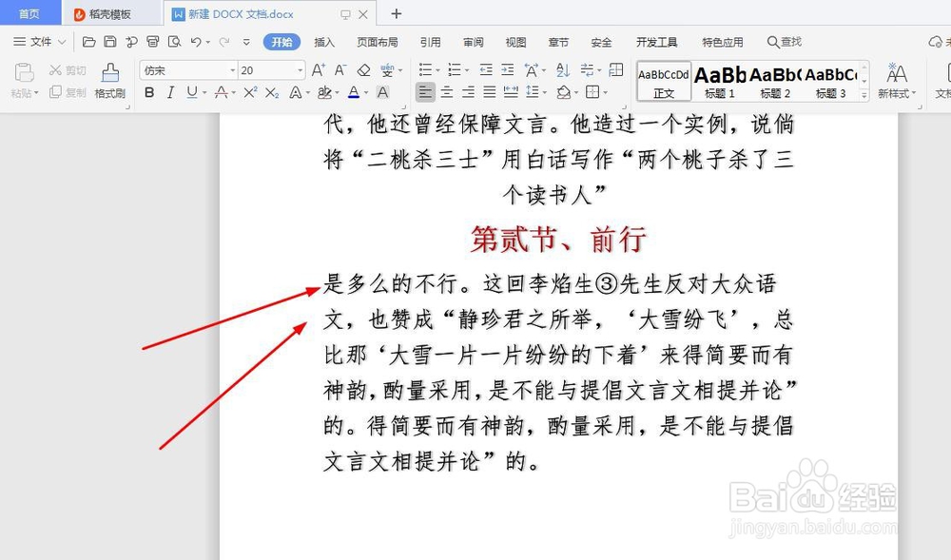This screenshot has height=560, width=951.
Task: Click the Save icon above the ribbon
Action: coord(109,42)
